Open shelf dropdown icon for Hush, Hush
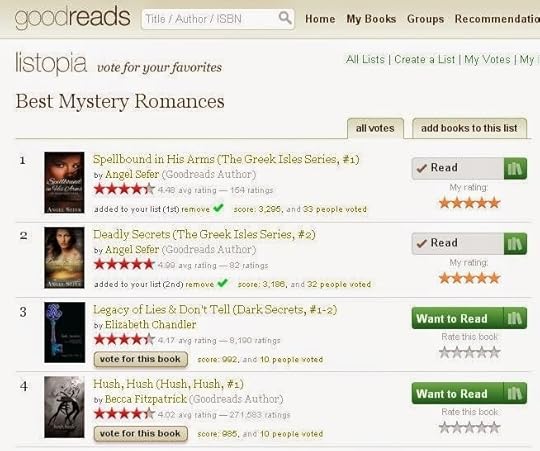The width and height of the screenshot is (540, 451). pyautogui.click(x=515, y=393)
